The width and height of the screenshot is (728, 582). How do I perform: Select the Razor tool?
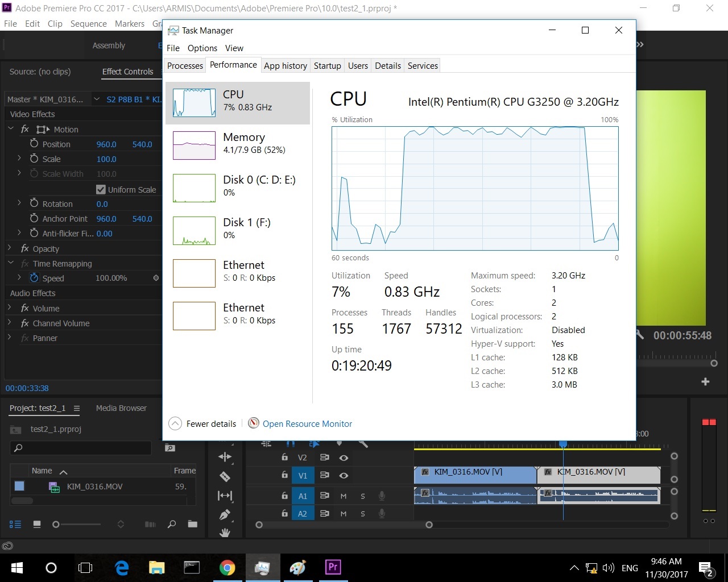click(225, 476)
